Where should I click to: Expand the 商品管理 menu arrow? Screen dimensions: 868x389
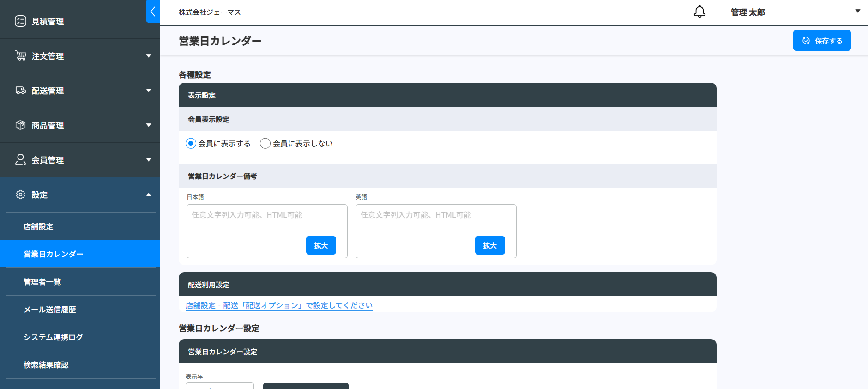(x=149, y=125)
